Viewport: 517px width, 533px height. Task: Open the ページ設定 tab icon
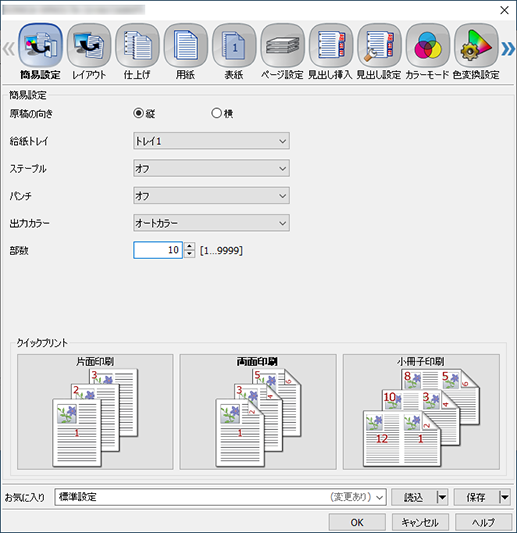282,45
